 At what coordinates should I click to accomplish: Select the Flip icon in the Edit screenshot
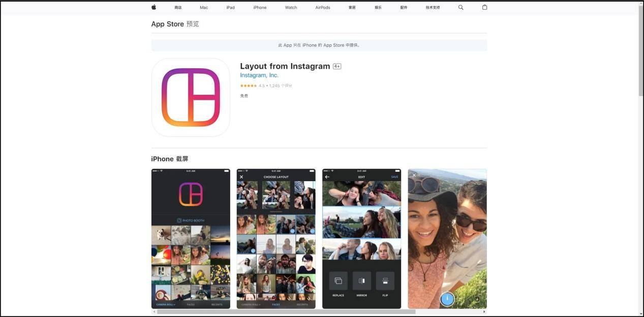[x=385, y=280]
